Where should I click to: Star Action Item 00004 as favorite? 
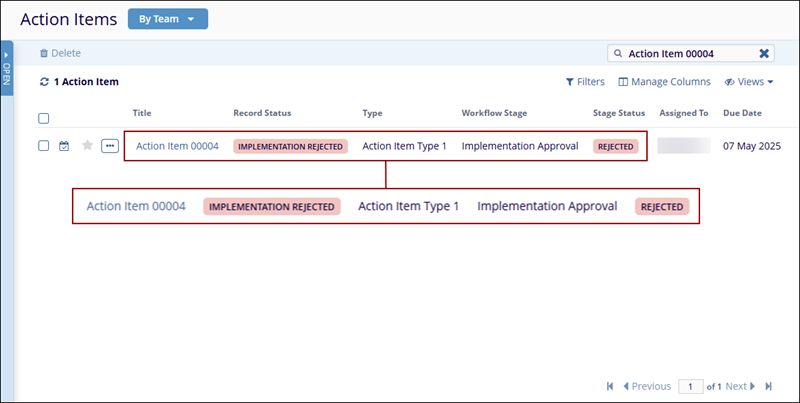point(87,146)
